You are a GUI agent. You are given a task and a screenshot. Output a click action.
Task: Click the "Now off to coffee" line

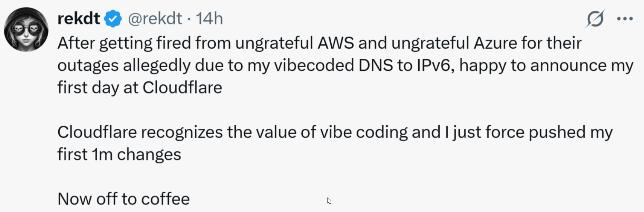coord(124,199)
